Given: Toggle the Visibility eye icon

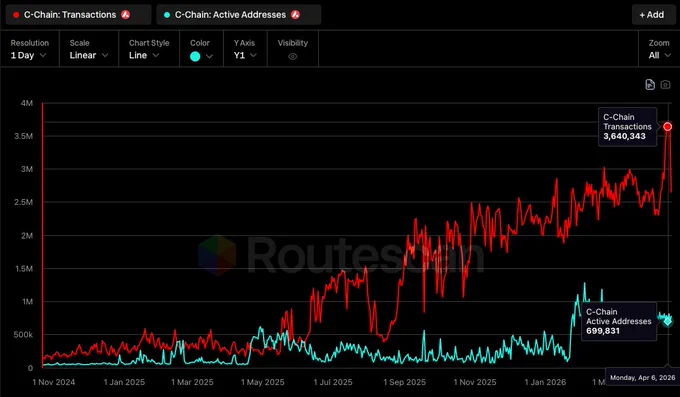Looking at the screenshot, I should [293, 56].
